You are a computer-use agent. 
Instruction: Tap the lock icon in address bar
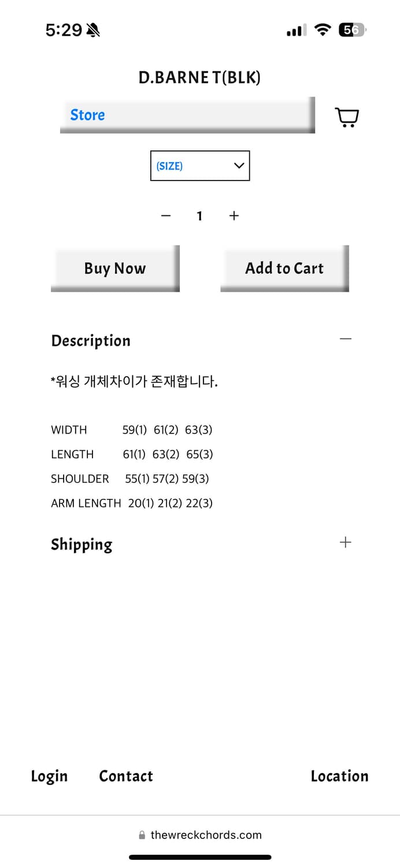click(142, 836)
